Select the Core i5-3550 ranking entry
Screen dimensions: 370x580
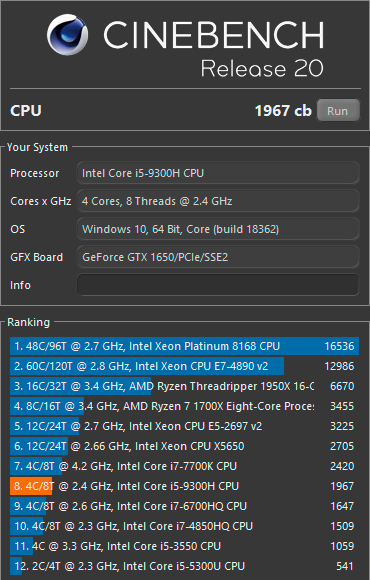click(x=184, y=546)
